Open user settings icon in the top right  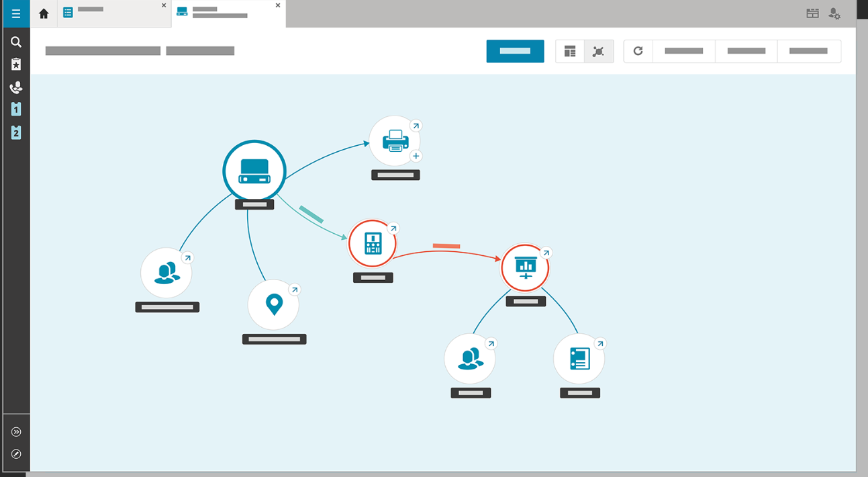click(x=834, y=13)
